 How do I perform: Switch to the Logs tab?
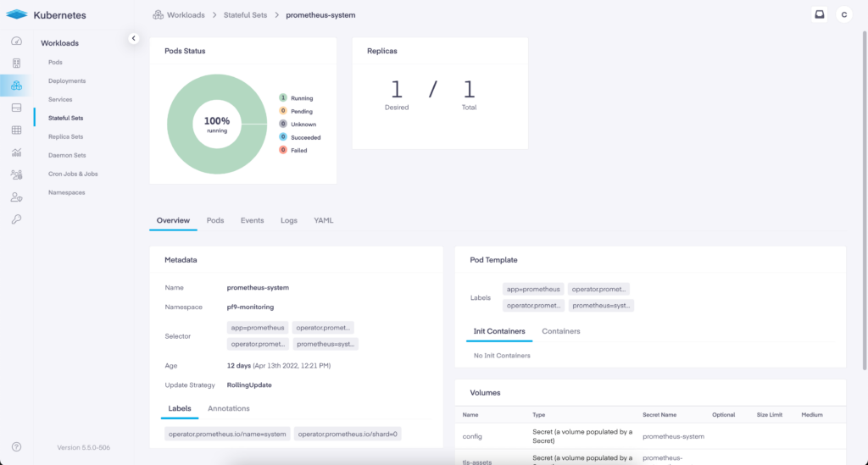(289, 220)
